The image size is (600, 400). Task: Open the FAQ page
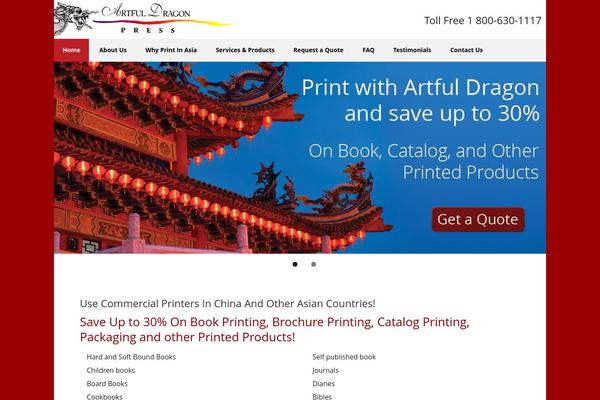tap(368, 50)
